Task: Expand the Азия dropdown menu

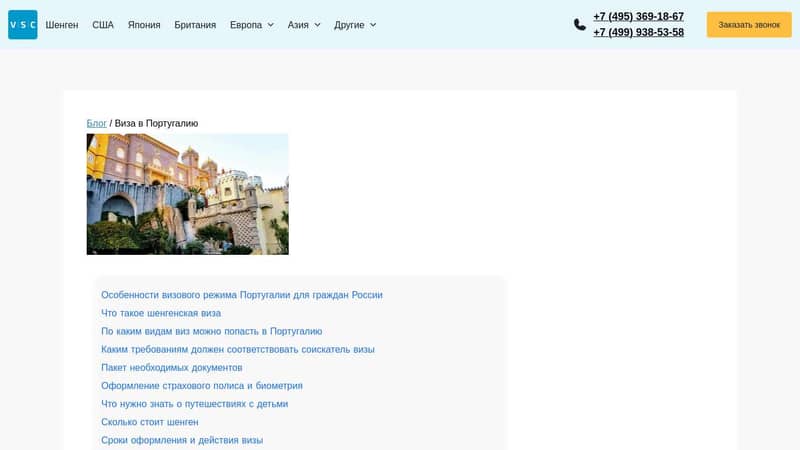Action: point(304,25)
